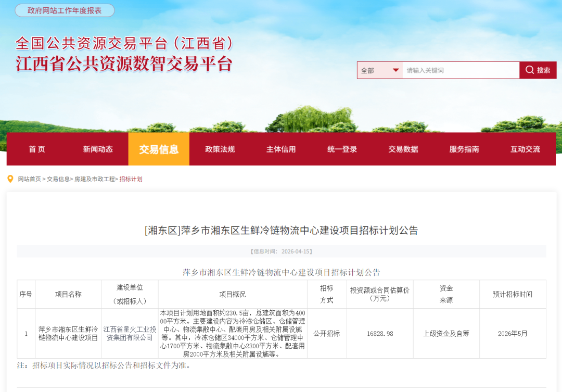The width and height of the screenshot is (562, 392).
Task: Go to 首页 in navigation bar
Action: click(37, 149)
